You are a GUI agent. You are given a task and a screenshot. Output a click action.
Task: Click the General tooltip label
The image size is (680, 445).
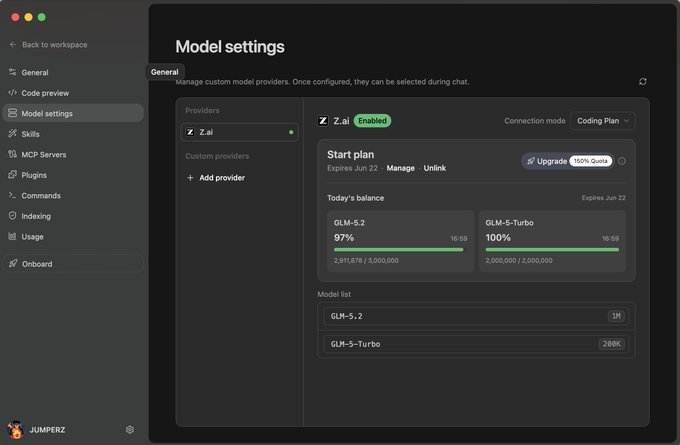coord(165,72)
